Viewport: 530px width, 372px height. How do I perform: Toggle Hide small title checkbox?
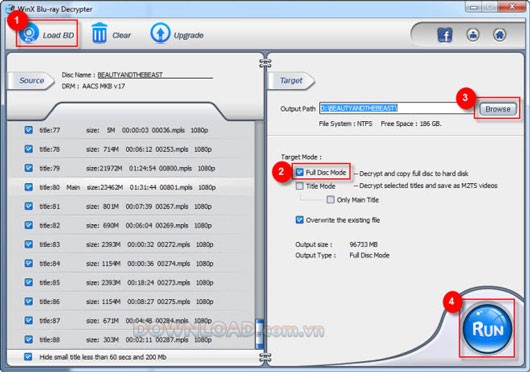click(28, 357)
